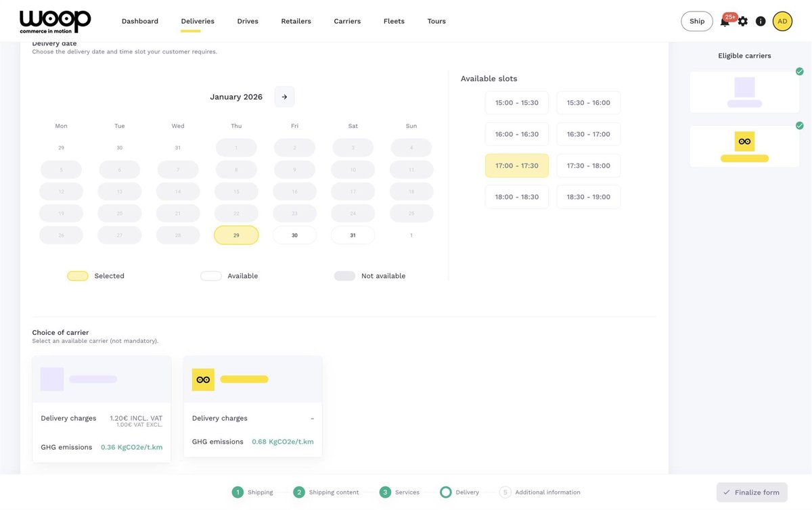Select the carrier card with 1.20€ charges

[101, 409]
